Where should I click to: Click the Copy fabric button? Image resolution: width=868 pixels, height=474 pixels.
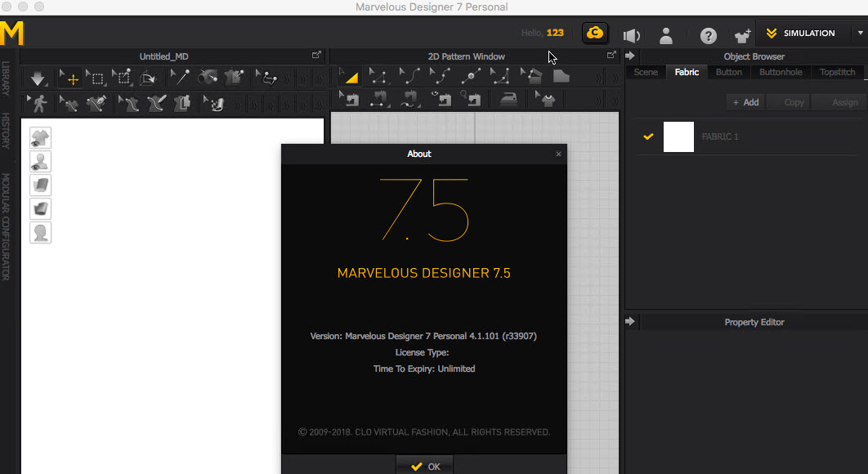point(789,102)
